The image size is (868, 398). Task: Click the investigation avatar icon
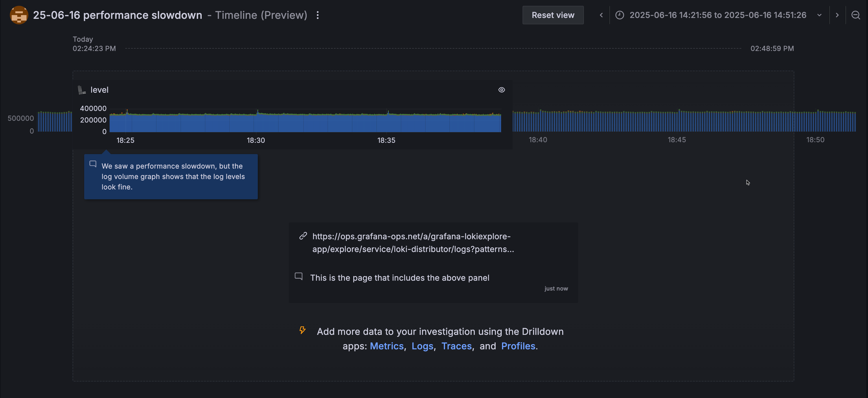coord(19,15)
